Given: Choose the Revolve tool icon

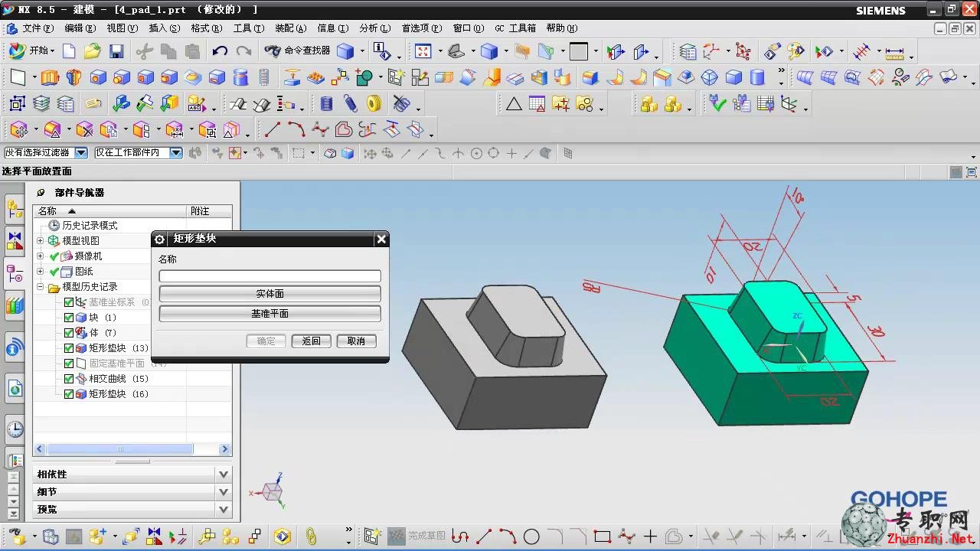Looking at the screenshot, I should (x=73, y=77).
